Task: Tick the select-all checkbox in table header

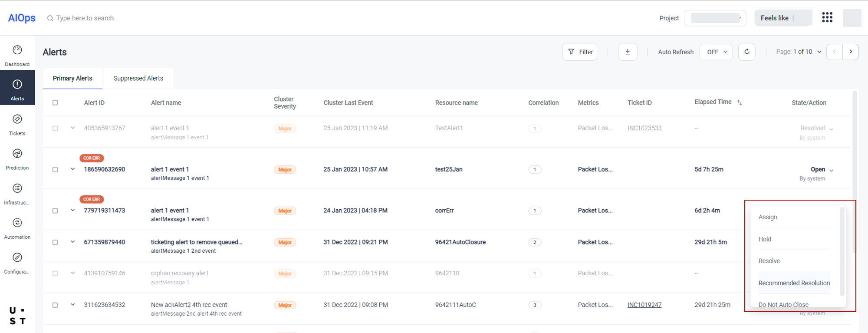Action: (55, 103)
